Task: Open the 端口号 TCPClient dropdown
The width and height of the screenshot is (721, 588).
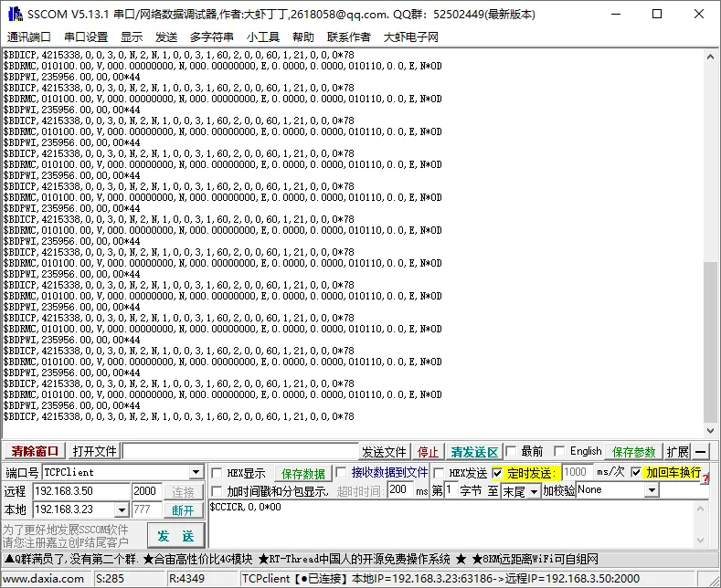Action: click(196, 473)
